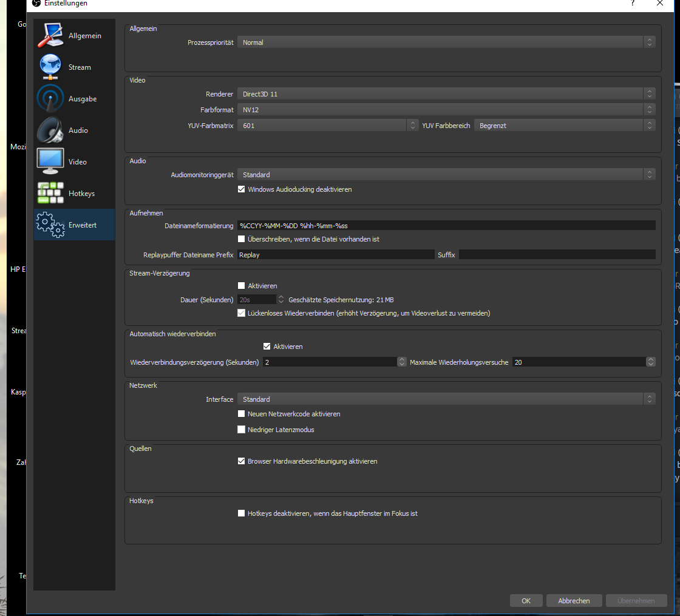Click the Wiederverbindungsverzögerung value field
The image size is (680, 616).
coord(330,362)
